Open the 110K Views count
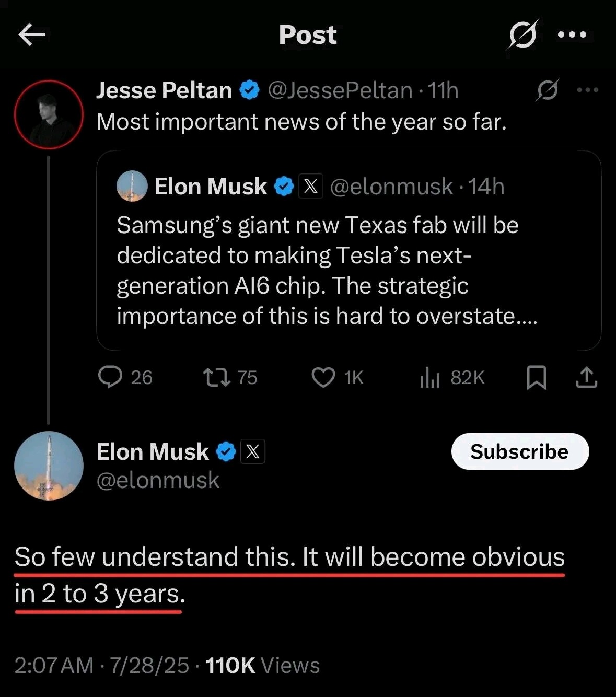The height and width of the screenshot is (697, 616). click(x=263, y=666)
